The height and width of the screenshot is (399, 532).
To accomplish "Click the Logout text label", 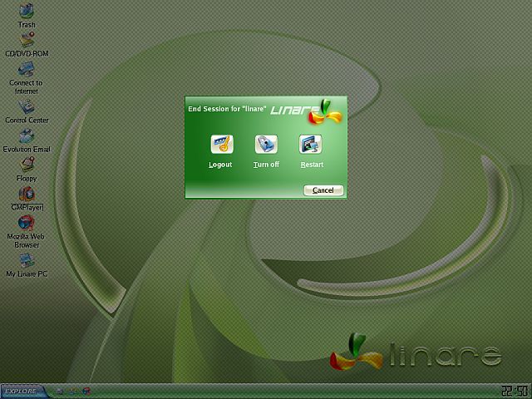I will 220,165.
